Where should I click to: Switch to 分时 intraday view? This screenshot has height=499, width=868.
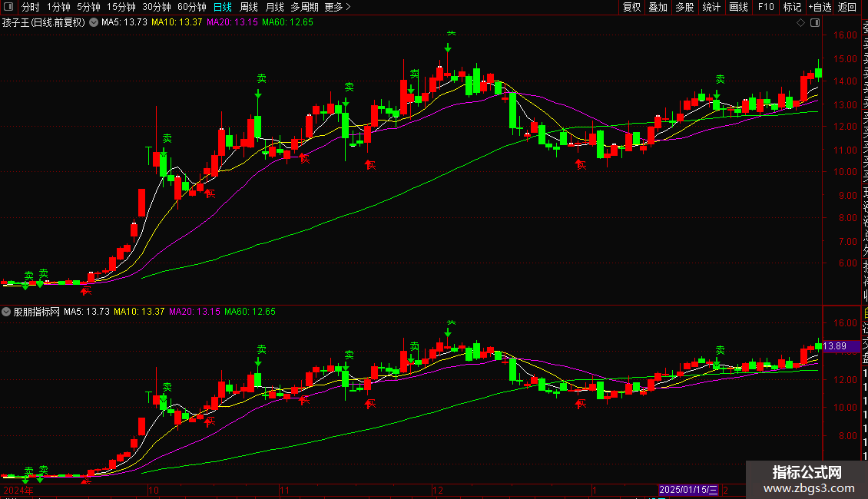click(x=31, y=7)
